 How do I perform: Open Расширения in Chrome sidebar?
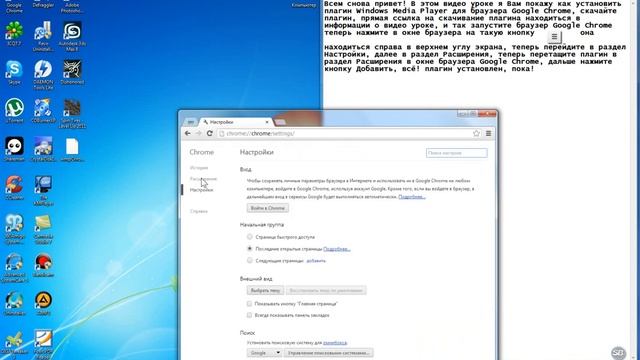[203, 179]
